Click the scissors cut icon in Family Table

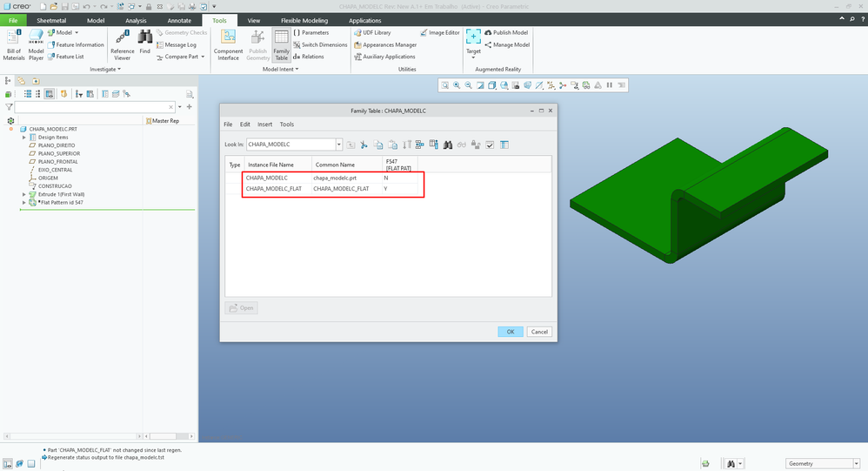tap(364, 145)
